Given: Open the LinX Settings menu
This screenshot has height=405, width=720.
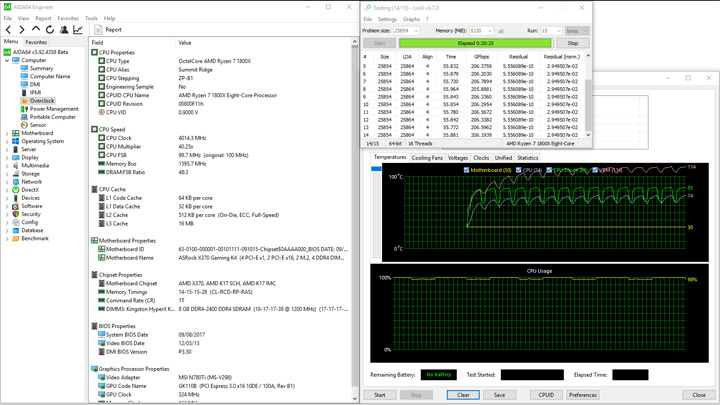Looking at the screenshot, I should point(387,19).
